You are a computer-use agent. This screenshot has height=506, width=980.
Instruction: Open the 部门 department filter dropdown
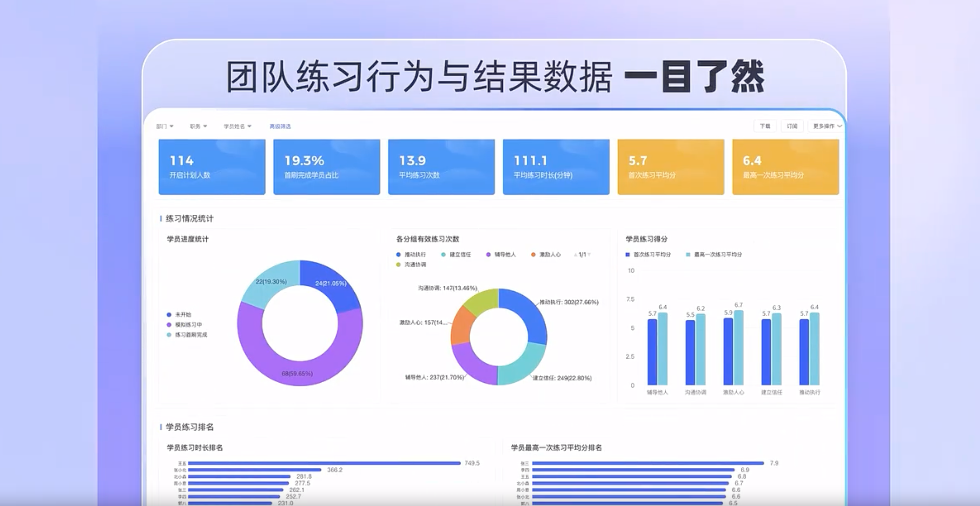(x=164, y=126)
